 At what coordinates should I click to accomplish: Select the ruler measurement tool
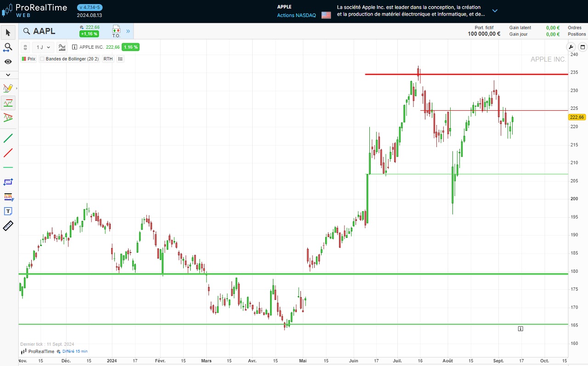8,226
